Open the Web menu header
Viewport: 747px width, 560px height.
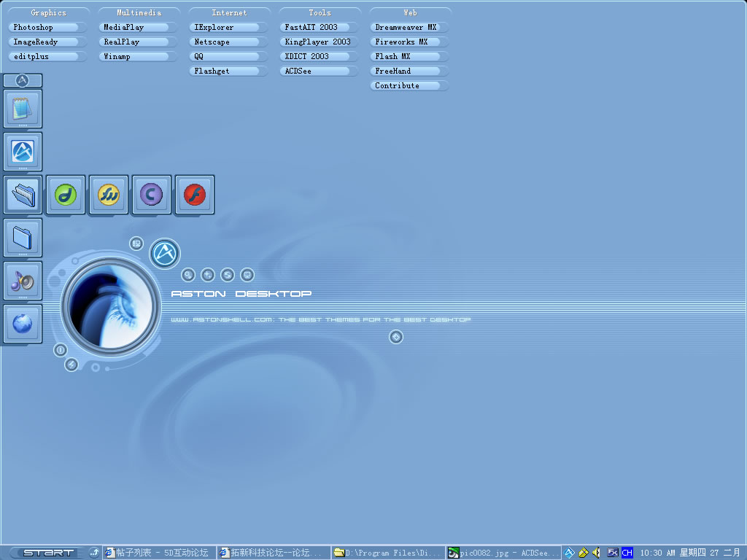(410, 13)
